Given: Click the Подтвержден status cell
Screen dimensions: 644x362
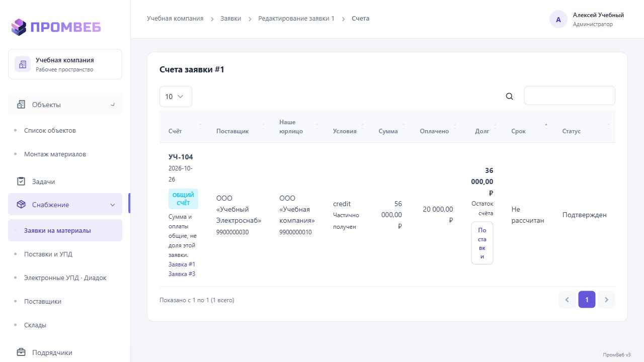Looking at the screenshot, I should tap(585, 215).
